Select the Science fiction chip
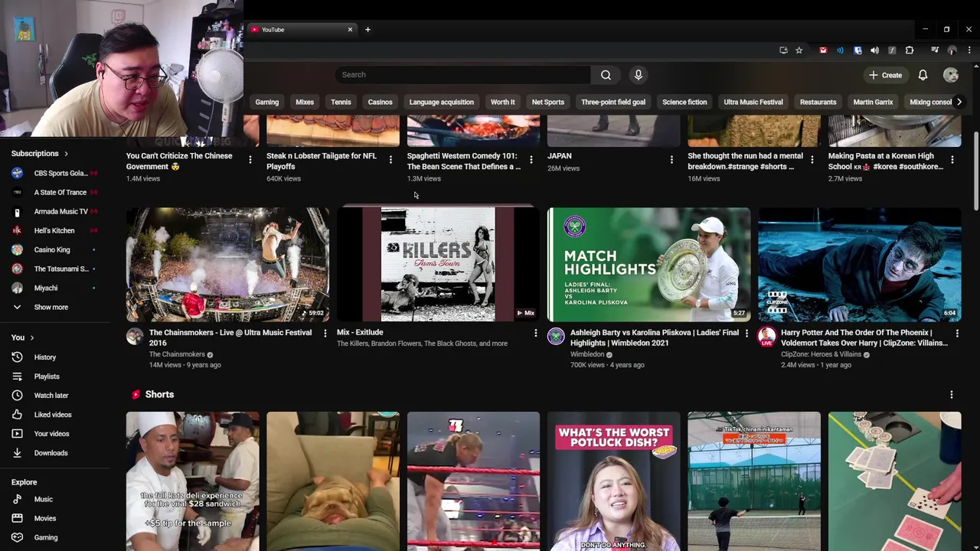The height and width of the screenshot is (551, 980). click(x=684, y=102)
